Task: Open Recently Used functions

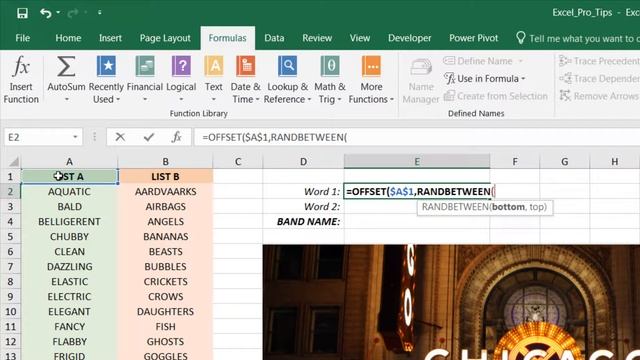Action: coord(106,79)
